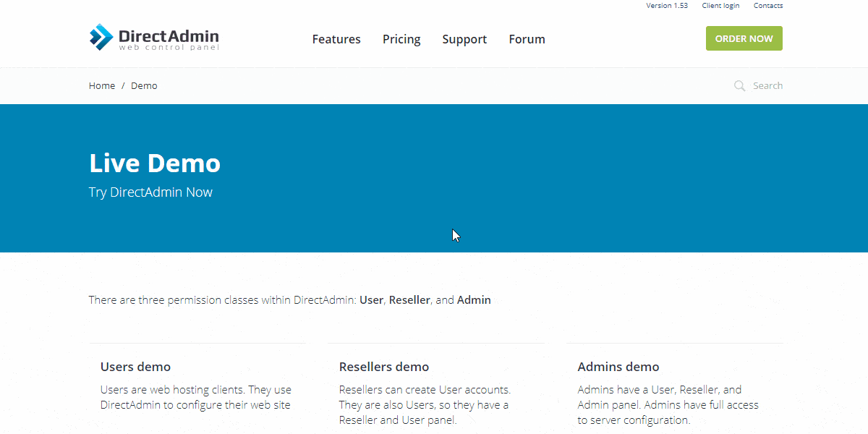
Task: Focus the Search input field
Action: pyautogui.click(x=767, y=85)
